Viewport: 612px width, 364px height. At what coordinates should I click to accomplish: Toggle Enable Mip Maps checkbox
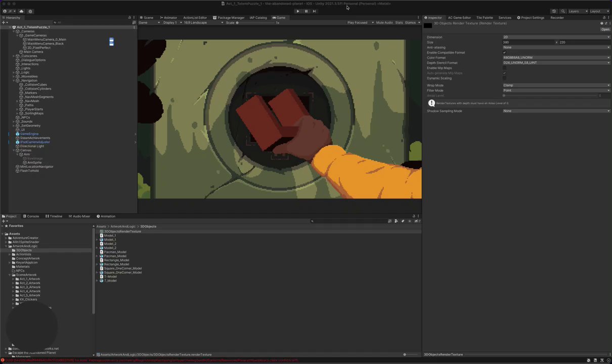click(504, 68)
